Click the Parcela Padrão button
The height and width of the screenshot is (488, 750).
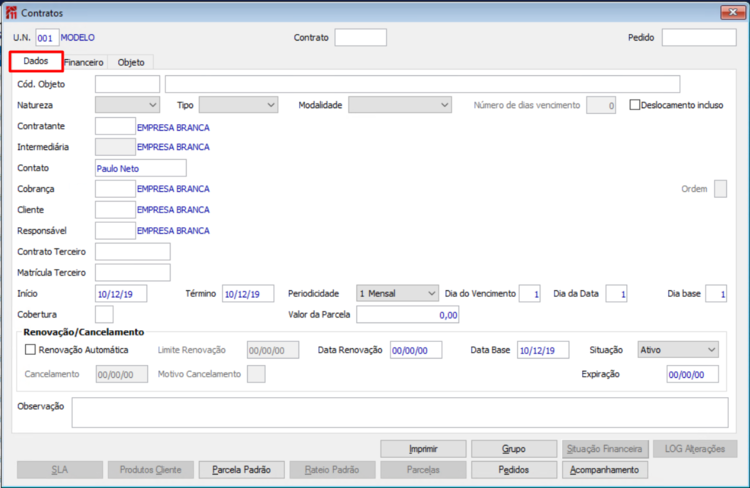pyautogui.click(x=242, y=470)
